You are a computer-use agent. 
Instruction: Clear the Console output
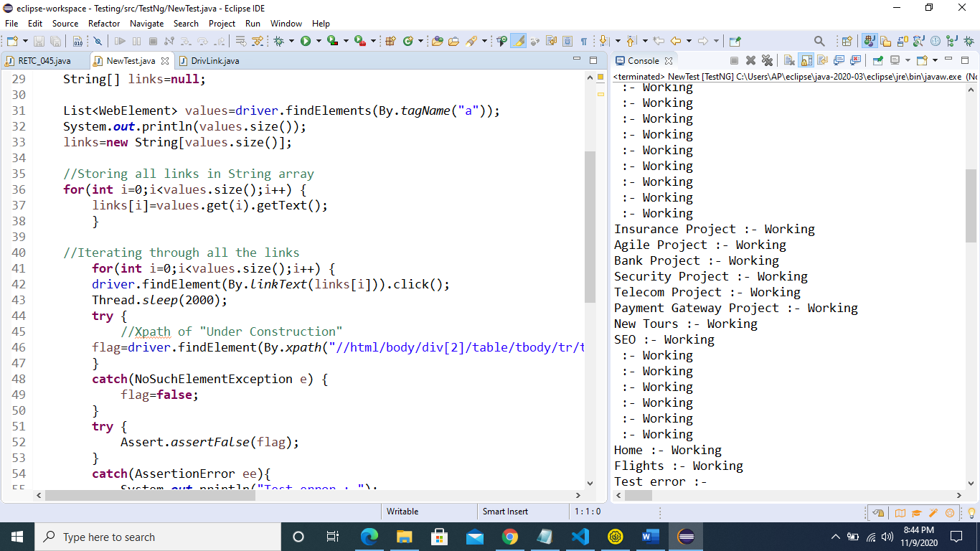click(789, 61)
